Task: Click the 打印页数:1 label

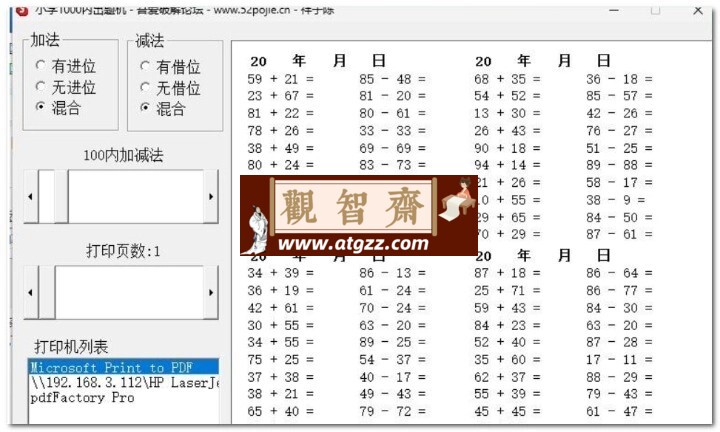Action: point(123,251)
